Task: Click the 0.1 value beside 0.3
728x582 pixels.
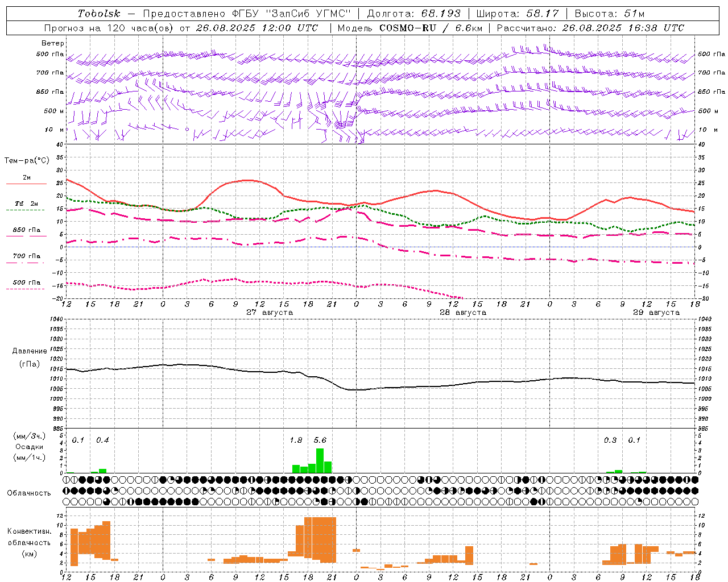Action: 634,440
